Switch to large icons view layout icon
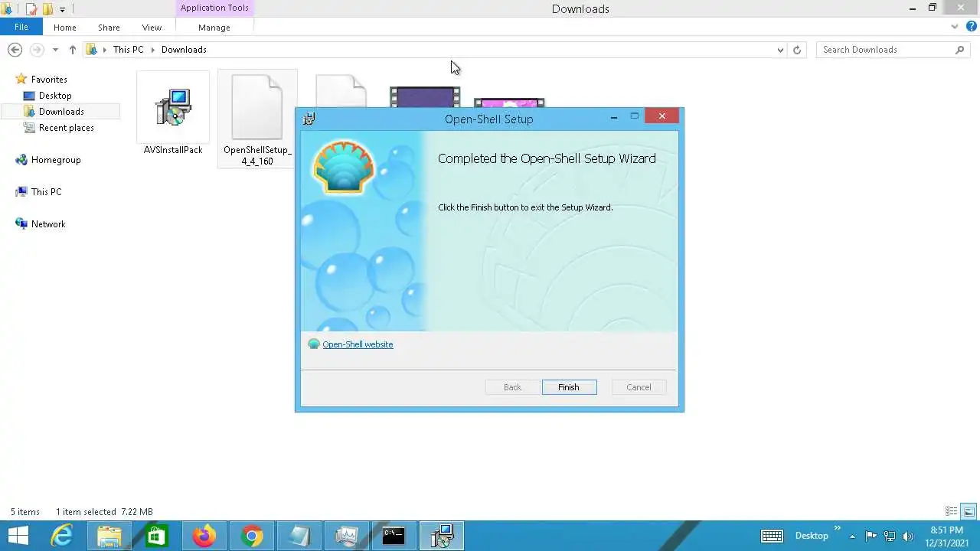The image size is (980, 551). [969, 511]
